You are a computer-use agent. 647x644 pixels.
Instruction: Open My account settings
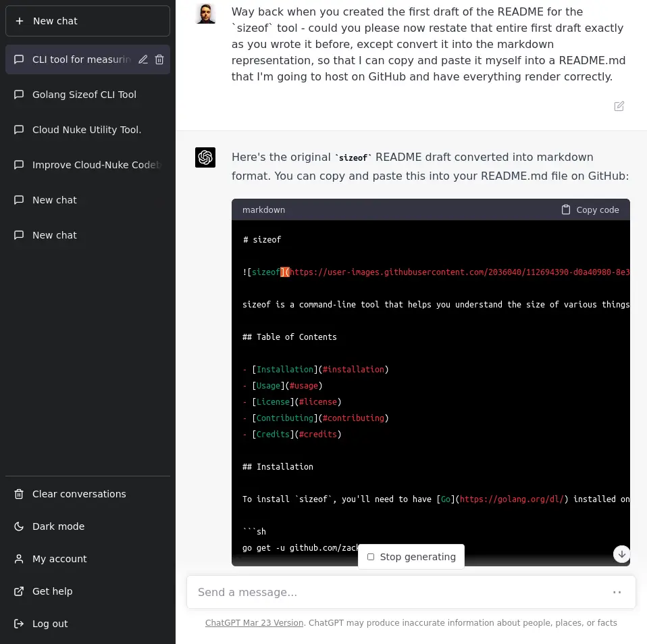(x=59, y=559)
